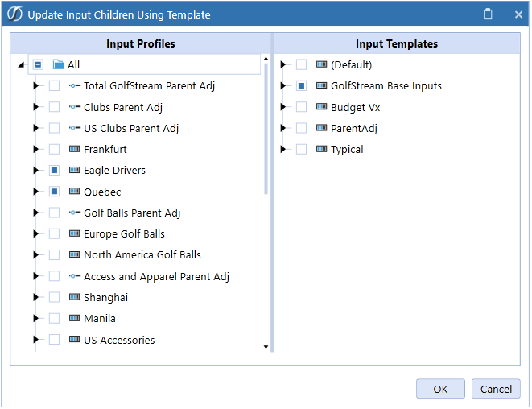Click the Golf Balls Parent Adj icon

(74, 213)
